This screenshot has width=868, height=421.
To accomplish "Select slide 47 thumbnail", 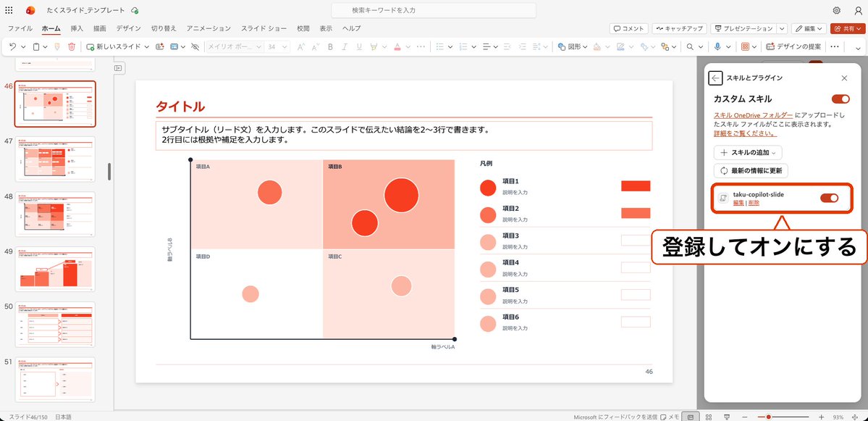I will (55, 159).
